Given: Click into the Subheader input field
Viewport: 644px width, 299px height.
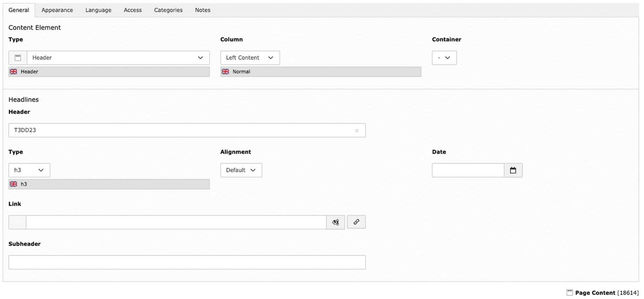Looking at the screenshot, I should click(x=187, y=262).
